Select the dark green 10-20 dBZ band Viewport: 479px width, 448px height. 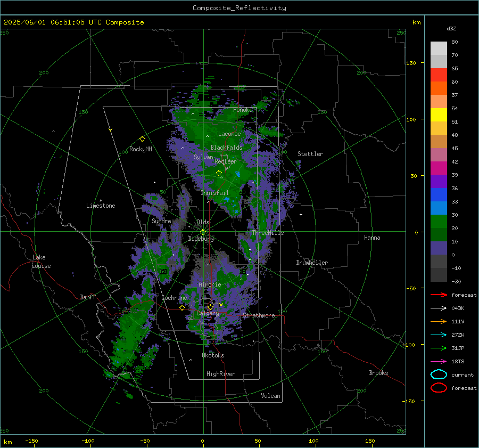point(439,234)
